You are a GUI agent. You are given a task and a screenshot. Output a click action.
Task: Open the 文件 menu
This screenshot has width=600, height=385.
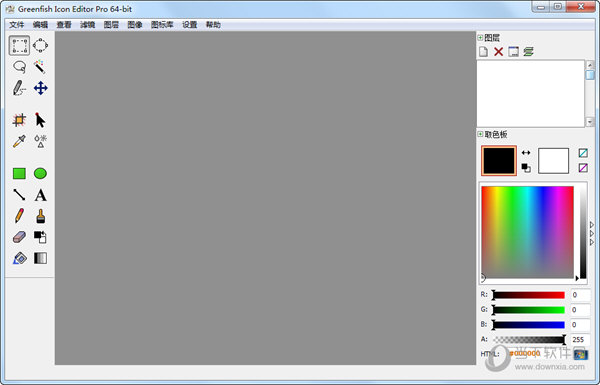(17, 25)
